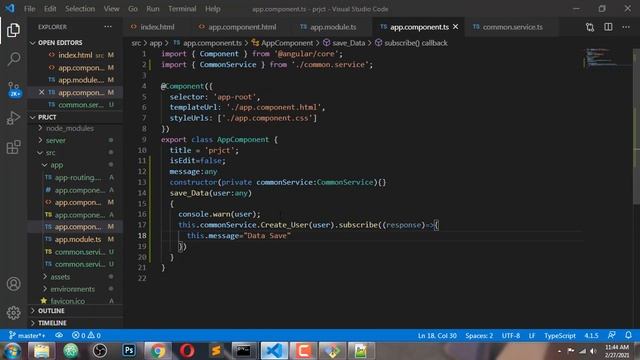Open File Explorer from the taskbar
Viewport: 640px width, 360px height.
pos(42,351)
